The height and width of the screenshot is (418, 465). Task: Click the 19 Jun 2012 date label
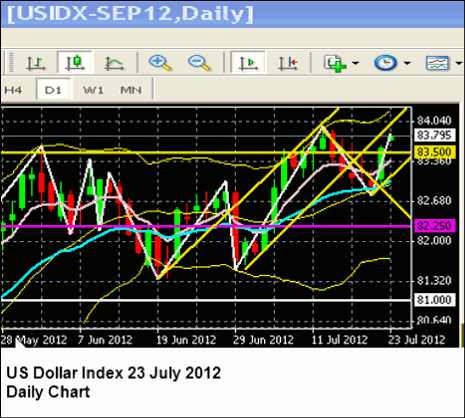pos(186,340)
